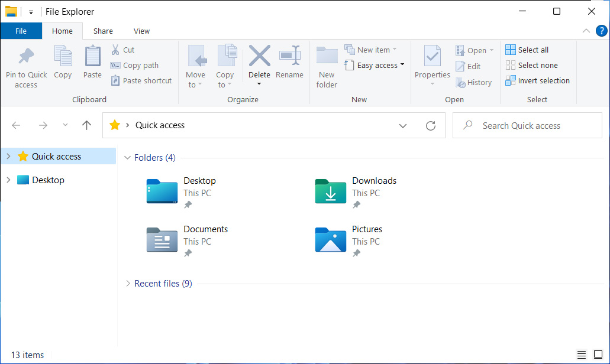
Task: Open the File menu tab
Action: (21, 31)
